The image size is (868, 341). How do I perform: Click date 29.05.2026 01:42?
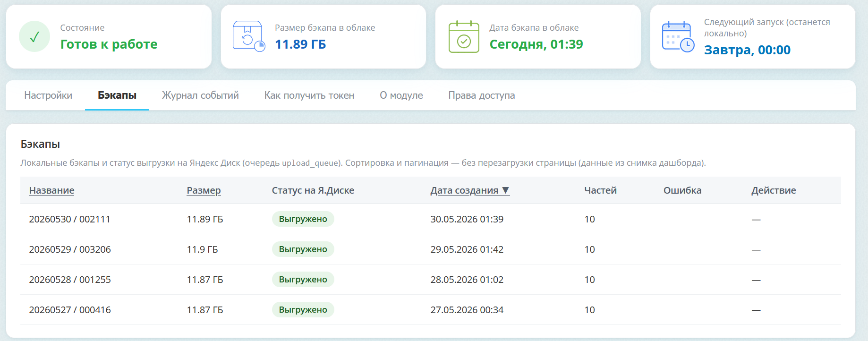tap(467, 249)
